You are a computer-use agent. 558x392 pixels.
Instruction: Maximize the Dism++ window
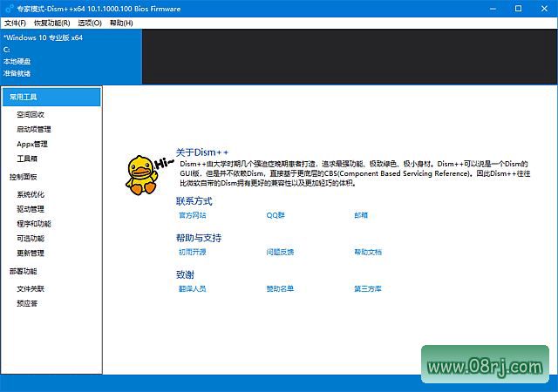click(519, 9)
